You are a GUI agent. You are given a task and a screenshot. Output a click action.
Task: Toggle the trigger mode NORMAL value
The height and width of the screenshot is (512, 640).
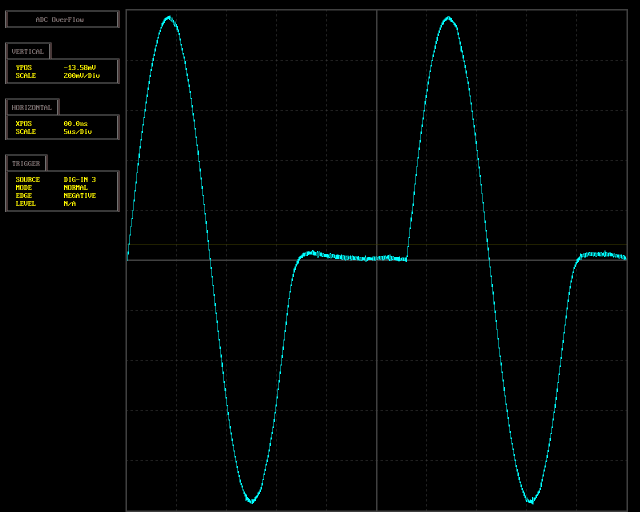click(75, 188)
